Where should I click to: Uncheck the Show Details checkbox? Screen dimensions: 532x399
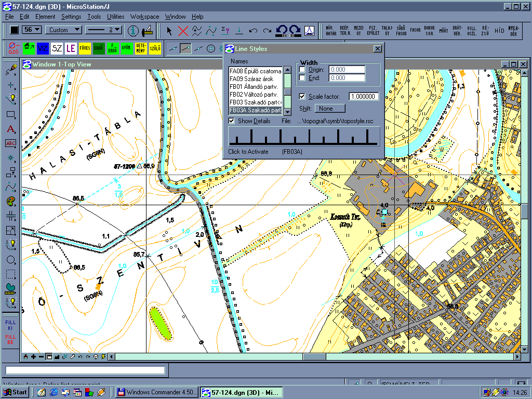tap(232, 121)
